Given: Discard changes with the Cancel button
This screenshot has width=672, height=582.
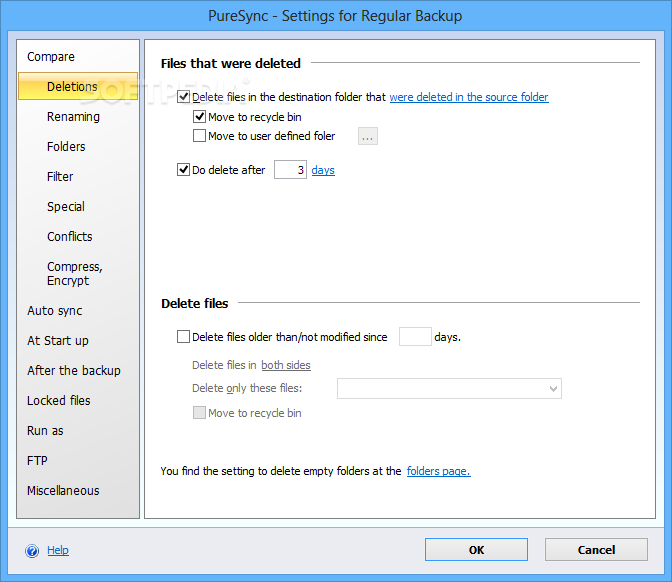Looking at the screenshot, I should 596,550.
